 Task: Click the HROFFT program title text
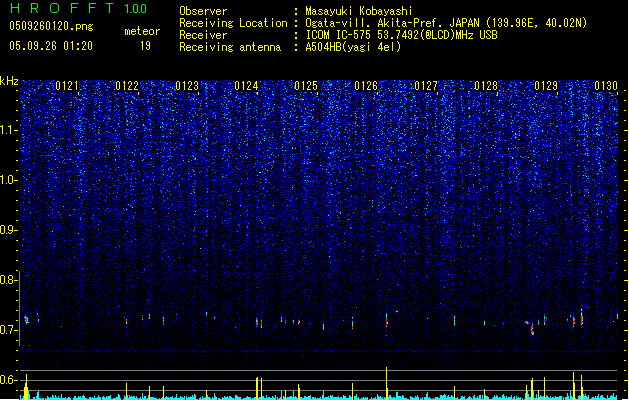pos(62,8)
